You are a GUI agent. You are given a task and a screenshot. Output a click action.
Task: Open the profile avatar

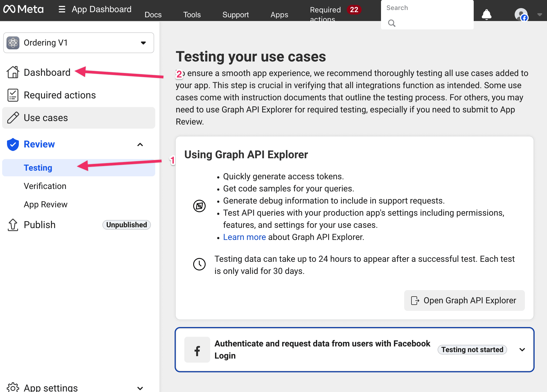(521, 15)
